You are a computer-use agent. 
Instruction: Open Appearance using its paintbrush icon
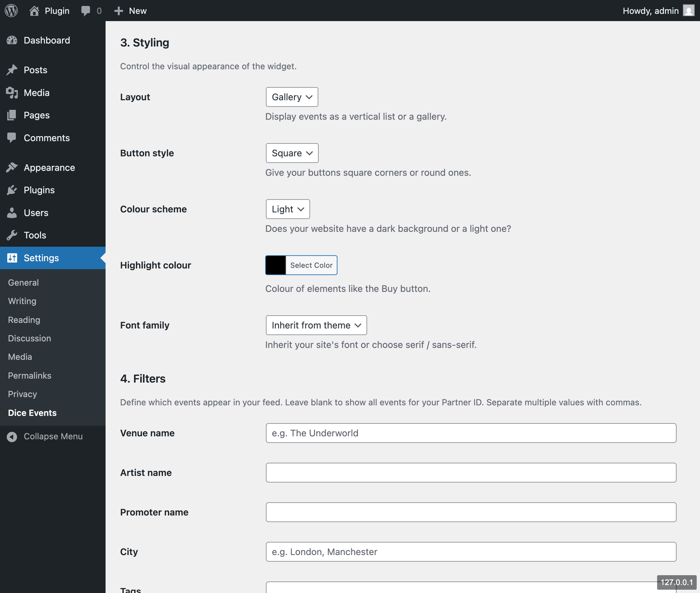point(12,167)
